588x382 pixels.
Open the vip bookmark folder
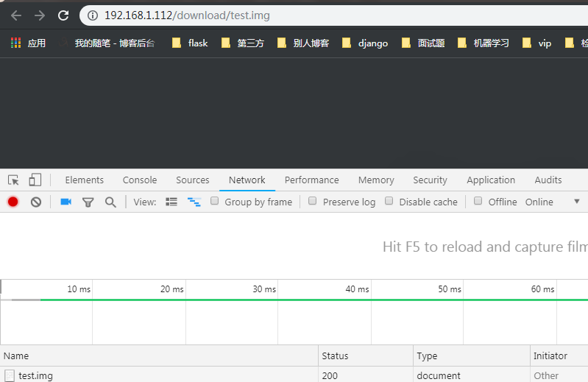pyautogui.click(x=537, y=43)
